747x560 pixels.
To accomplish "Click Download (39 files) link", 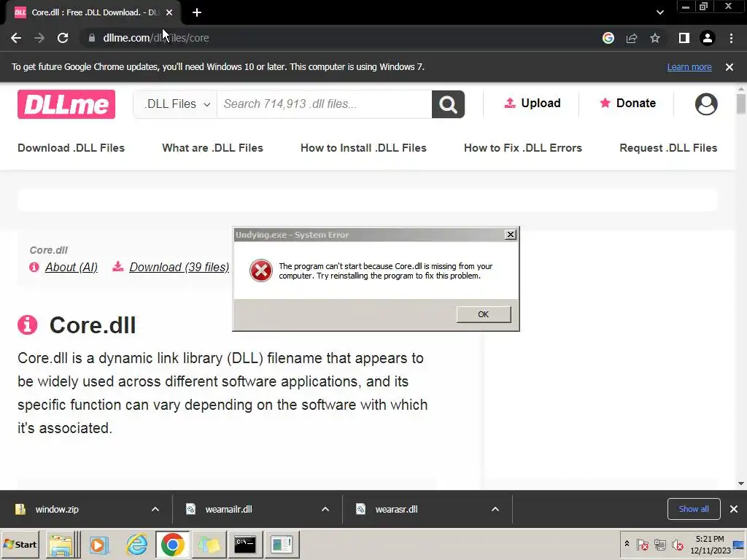I will 179,267.
